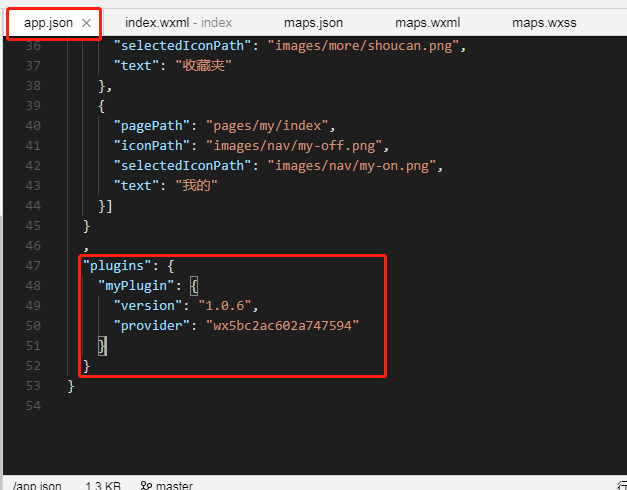Switch to maps.wxml tab

click(x=427, y=23)
